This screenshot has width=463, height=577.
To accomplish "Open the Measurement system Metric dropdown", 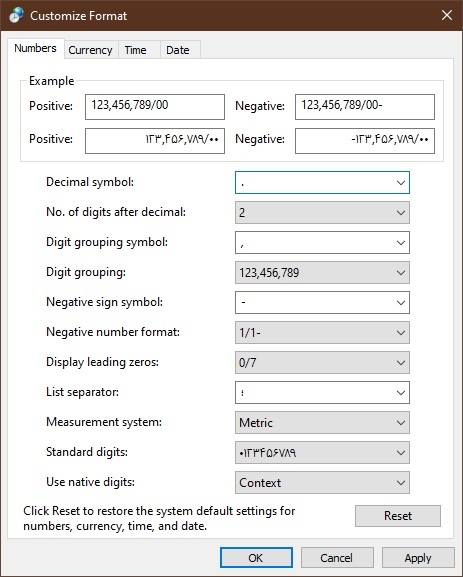I will click(322, 422).
